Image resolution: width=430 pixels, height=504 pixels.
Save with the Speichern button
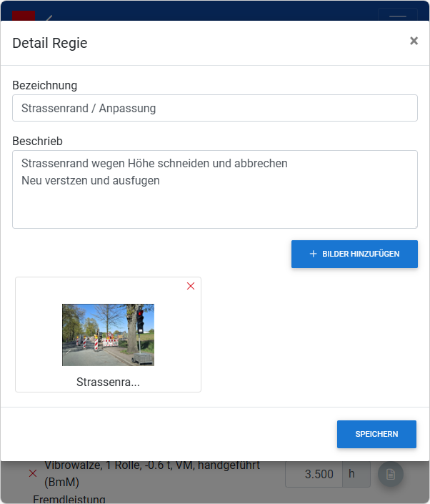[376, 434]
